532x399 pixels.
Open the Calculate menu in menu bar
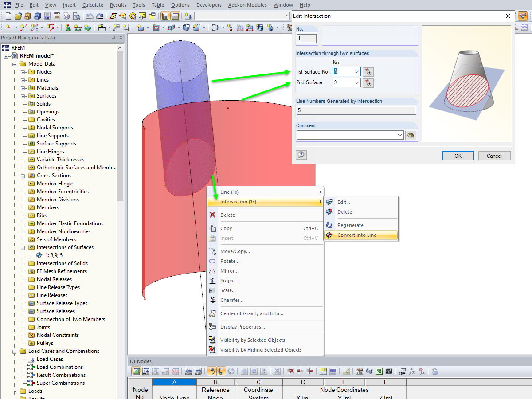point(93,5)
